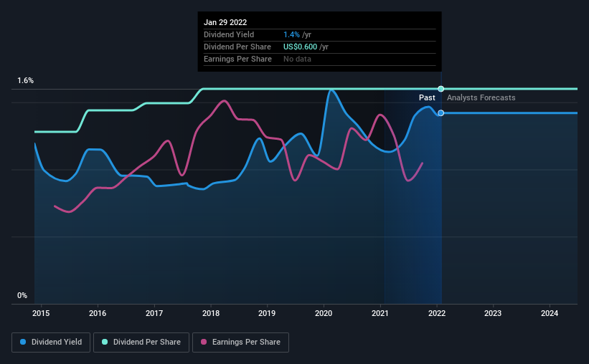589x364 pixels.
Task: Click the blue Dividend Yield legend dot
Action: click(23, 342)
